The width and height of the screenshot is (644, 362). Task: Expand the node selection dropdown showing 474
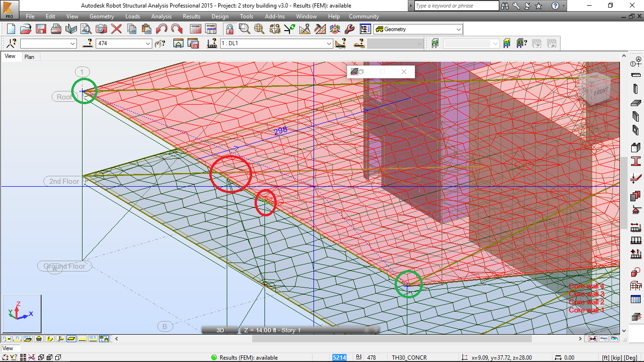[x=147, y=43]
